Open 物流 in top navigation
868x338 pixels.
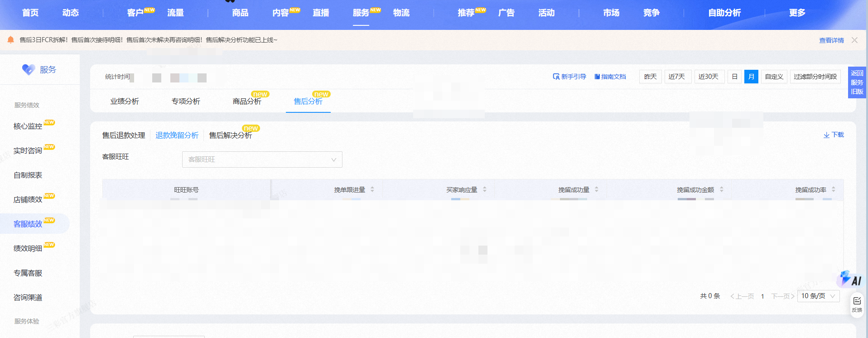click(401, 13)
